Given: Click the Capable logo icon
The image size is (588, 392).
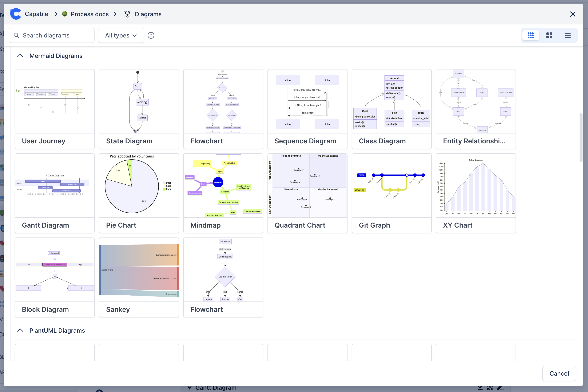Looking at the screenshot, I should (x=16, y=14).
